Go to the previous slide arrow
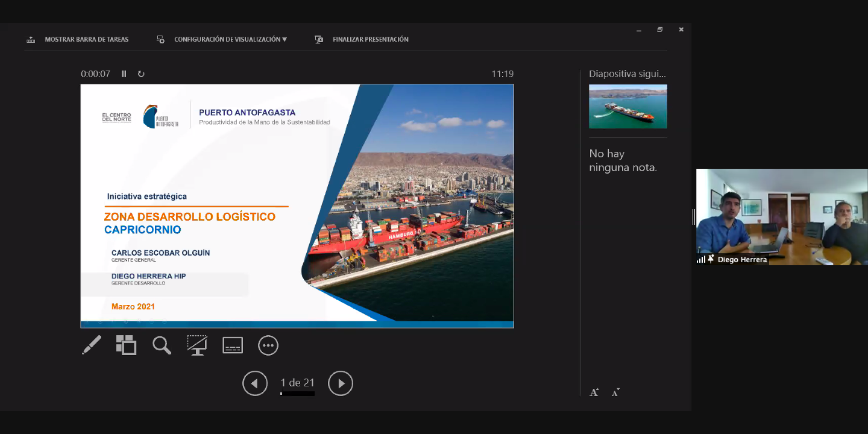 [255, 383]
